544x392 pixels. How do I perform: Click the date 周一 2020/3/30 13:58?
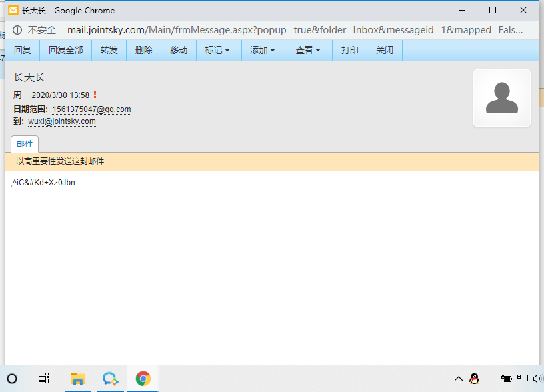[x=51, y=95]
